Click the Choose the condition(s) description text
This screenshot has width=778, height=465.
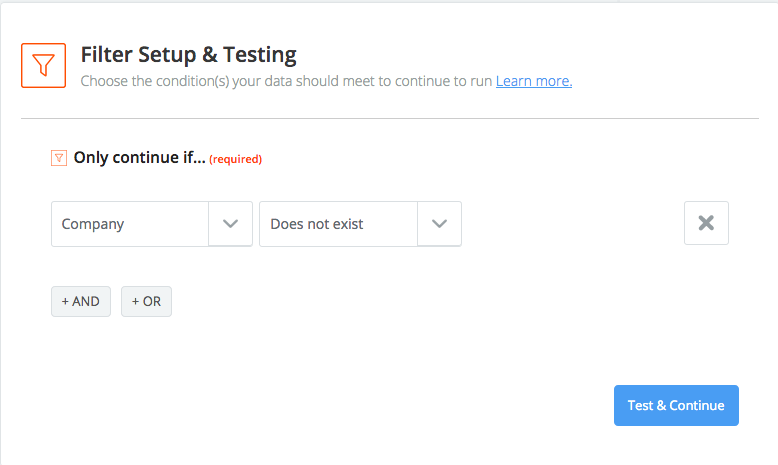pyautogui.click(x=286, y=81)
